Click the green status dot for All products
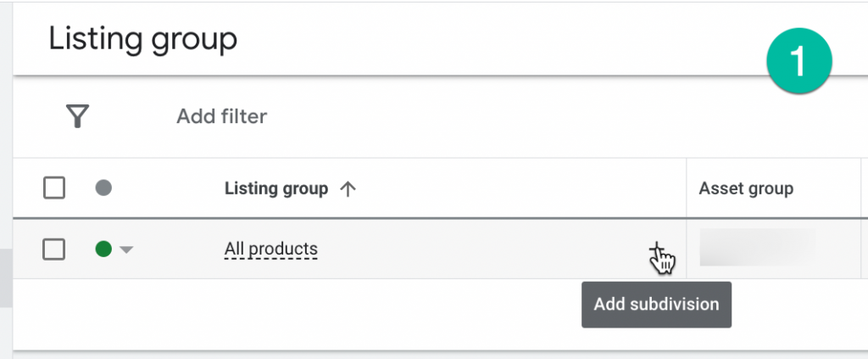Viewport: 868px width, 359px height. (104, 250)
